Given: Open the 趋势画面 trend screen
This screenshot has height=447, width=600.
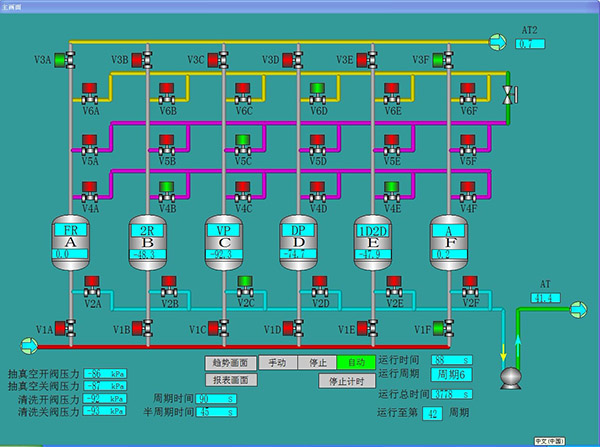Looking at the screenshot, I should [x=229, y=362].
